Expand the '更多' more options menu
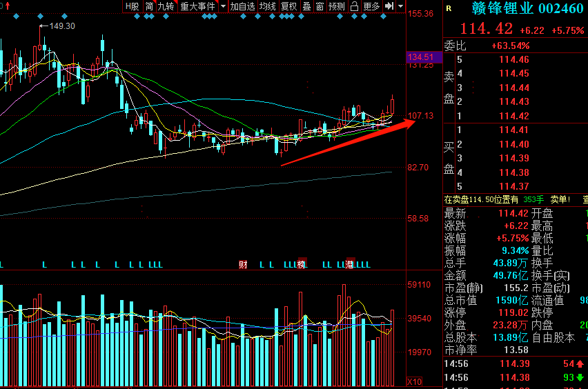Screen dimensions: 588x389 coord(371,6)
